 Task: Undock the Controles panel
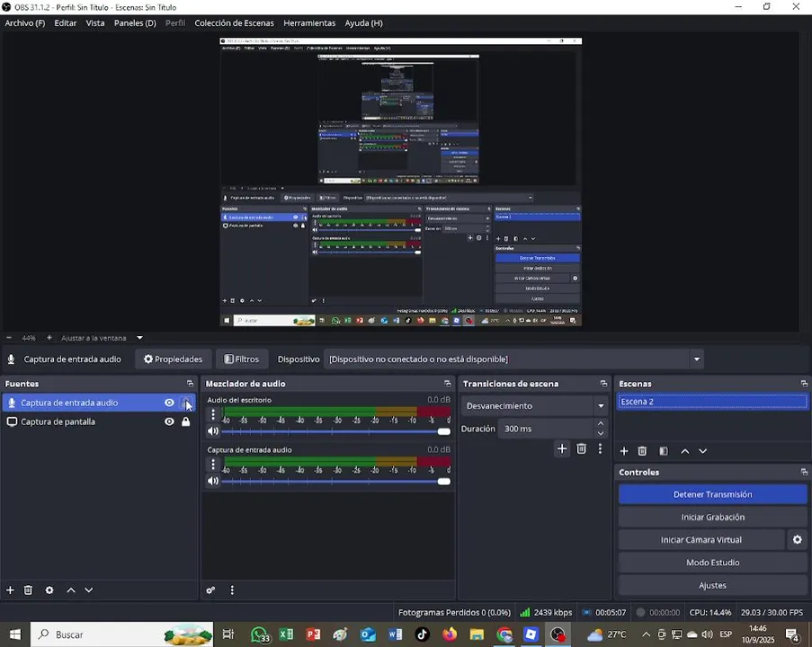[x=804, y=472]
